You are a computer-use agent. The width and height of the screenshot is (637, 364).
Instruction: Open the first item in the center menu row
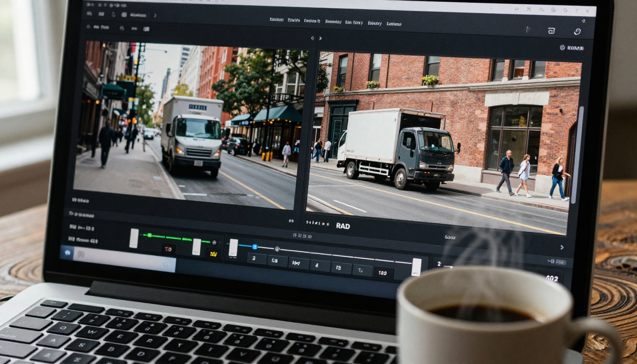[276, 19]
